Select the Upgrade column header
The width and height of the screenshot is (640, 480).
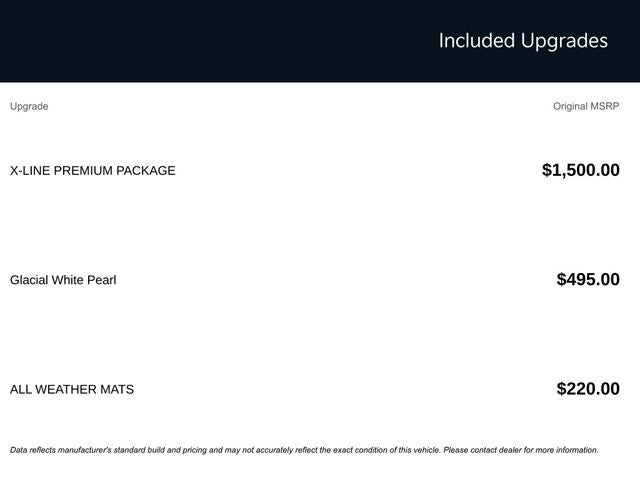pyautogui.click(x=29, y=106)
